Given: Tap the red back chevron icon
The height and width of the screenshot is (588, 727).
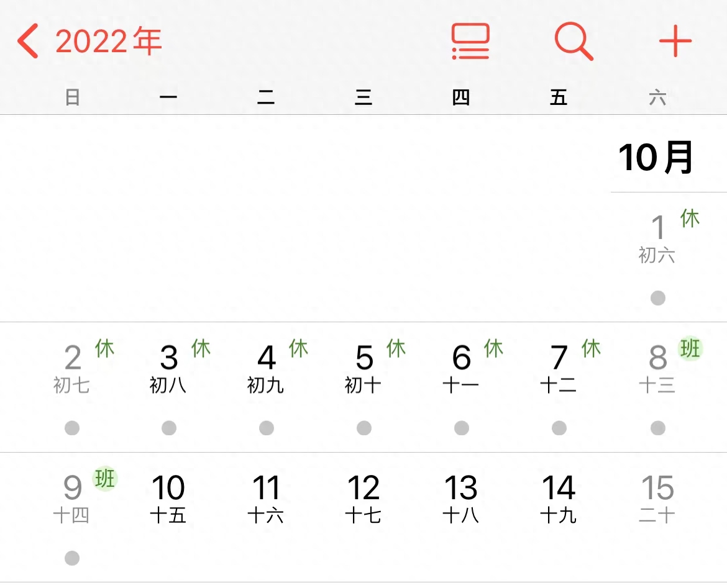Looking at the screenshot, I should tap(28, 41).
